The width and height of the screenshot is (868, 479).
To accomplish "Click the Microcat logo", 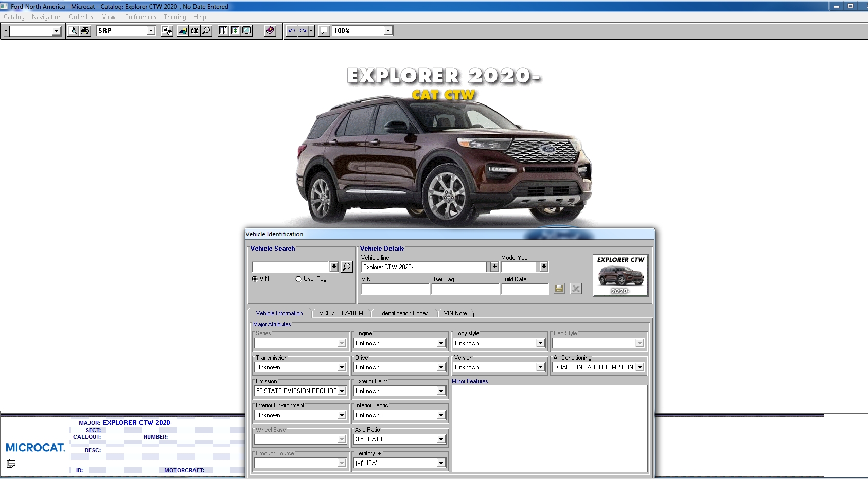I will pyautogui.click(x=36, y=448).
